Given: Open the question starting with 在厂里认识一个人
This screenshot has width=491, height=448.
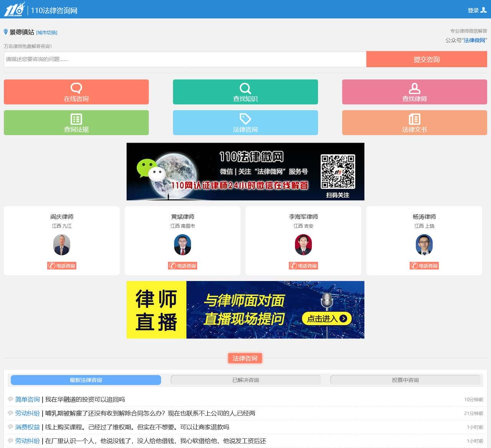Looking at the screenshot, I should coord(155,441).
